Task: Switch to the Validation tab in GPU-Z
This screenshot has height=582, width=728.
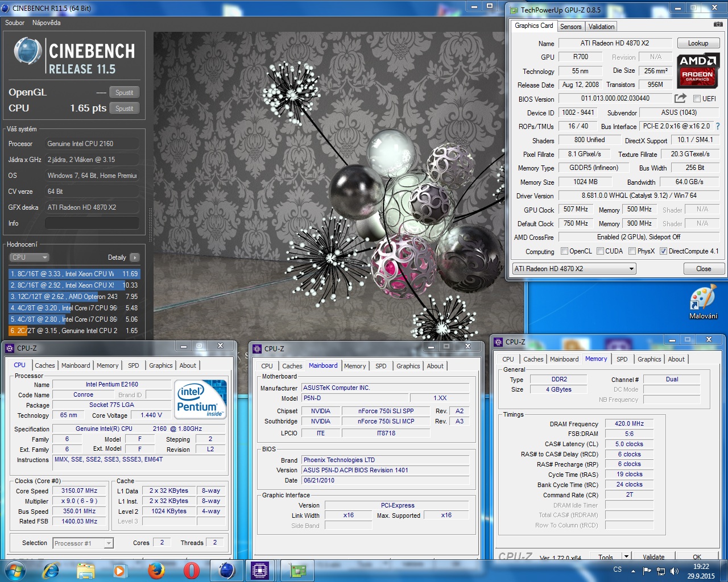Action: pos(601,27)
